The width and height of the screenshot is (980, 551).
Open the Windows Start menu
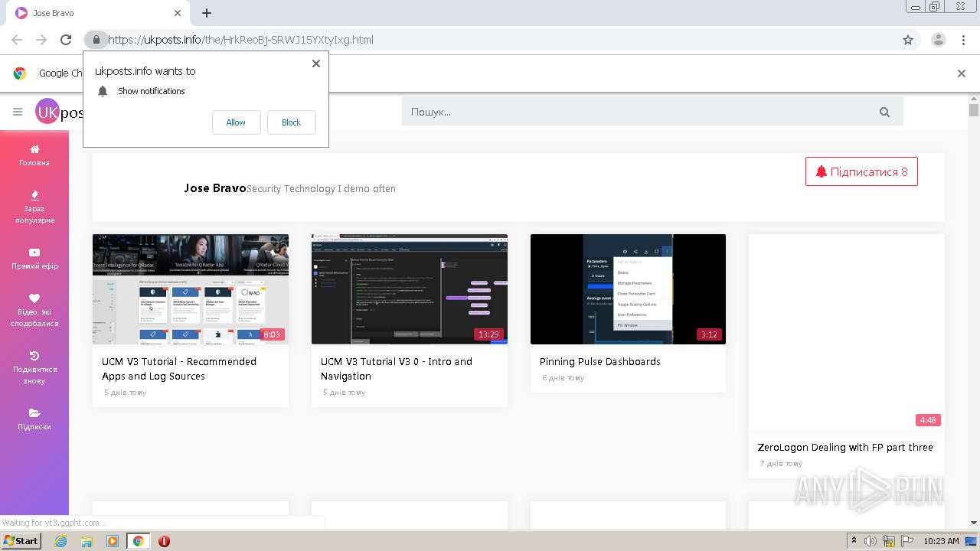tap(21, 541)
